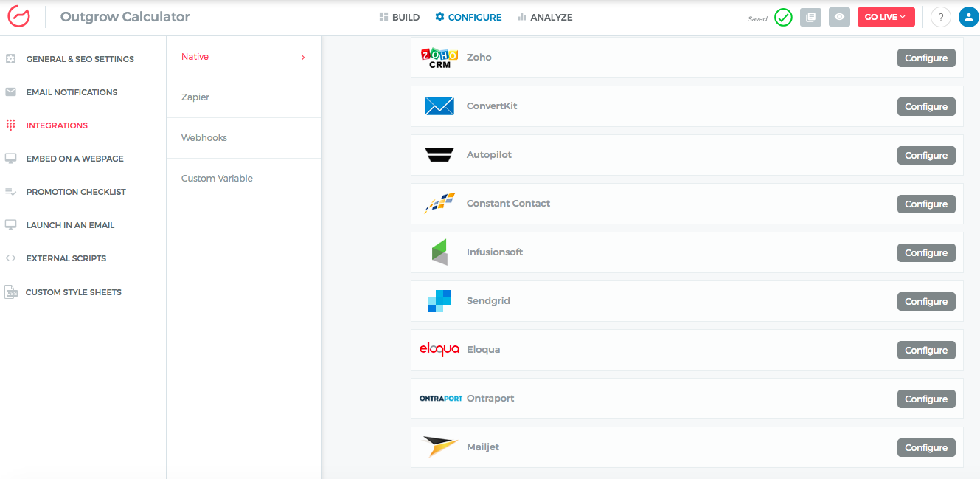
Task: Click the Mailjet name label
Action: tap(483, 447)
